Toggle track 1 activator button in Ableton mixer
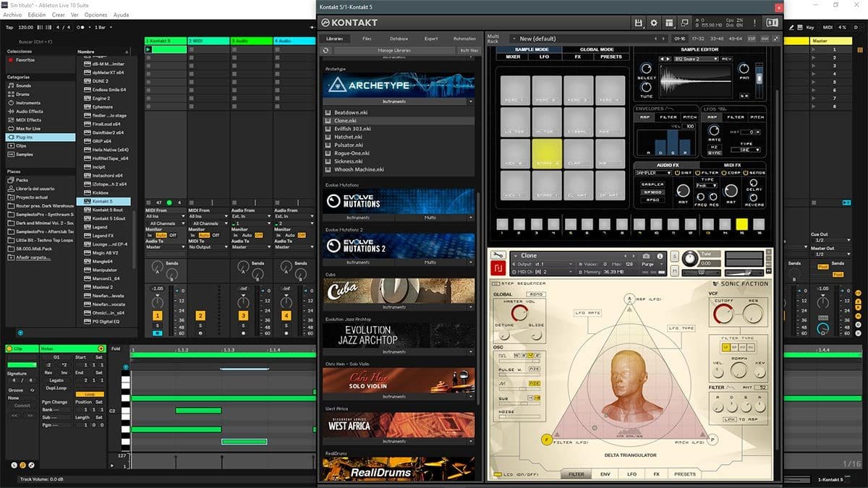 [157, 316]
